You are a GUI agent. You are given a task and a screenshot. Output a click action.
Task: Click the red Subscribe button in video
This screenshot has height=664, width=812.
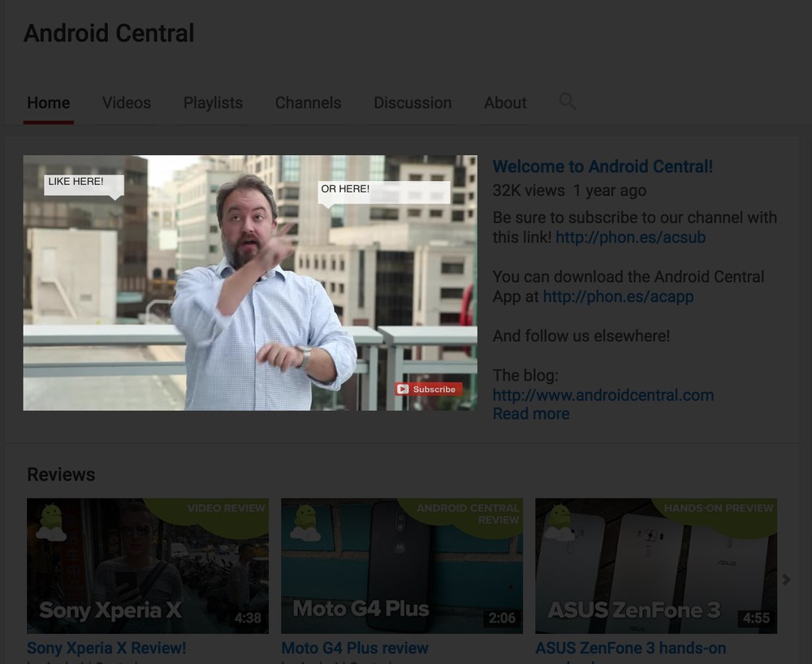(x=428, y=390)
